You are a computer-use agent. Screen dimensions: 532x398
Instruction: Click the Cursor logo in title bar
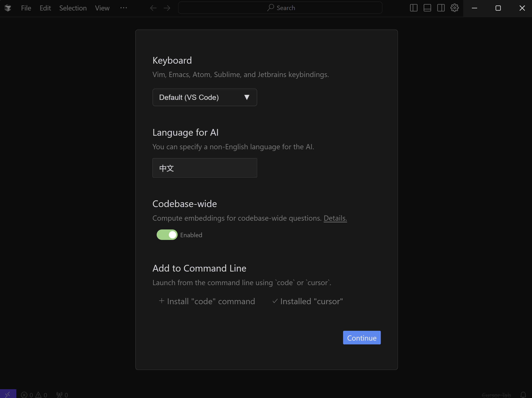click(x=8, y=8)
